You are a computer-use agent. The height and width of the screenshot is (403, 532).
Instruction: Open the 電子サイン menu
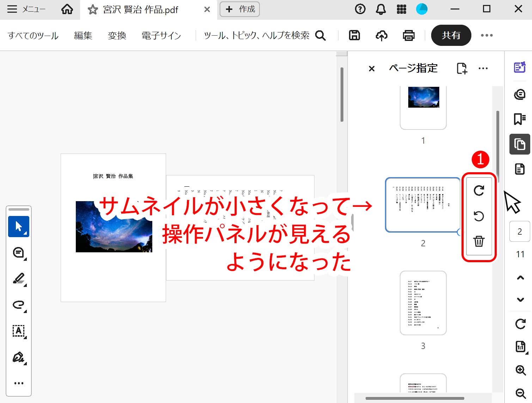click(x=161, y=35)
